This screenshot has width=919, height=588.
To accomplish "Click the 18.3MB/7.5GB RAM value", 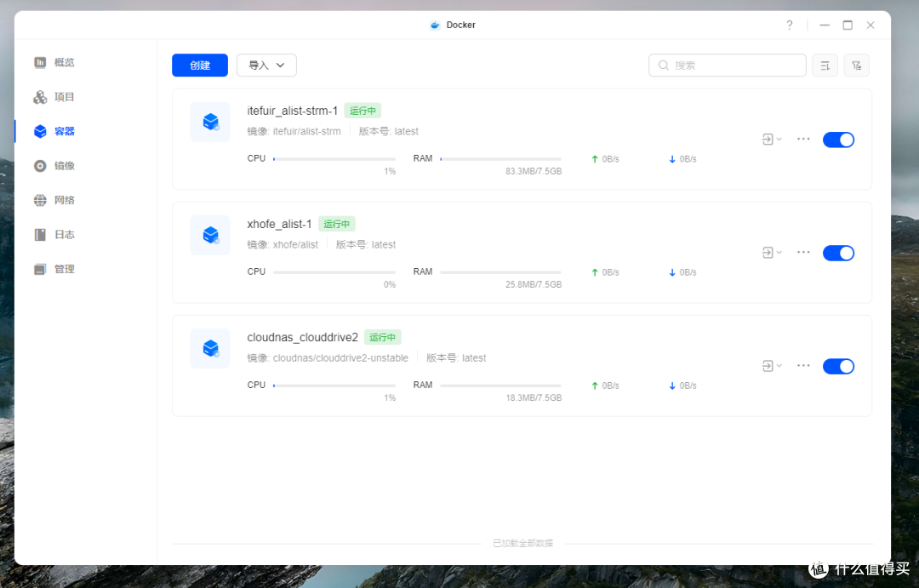I will coord(534,397).
